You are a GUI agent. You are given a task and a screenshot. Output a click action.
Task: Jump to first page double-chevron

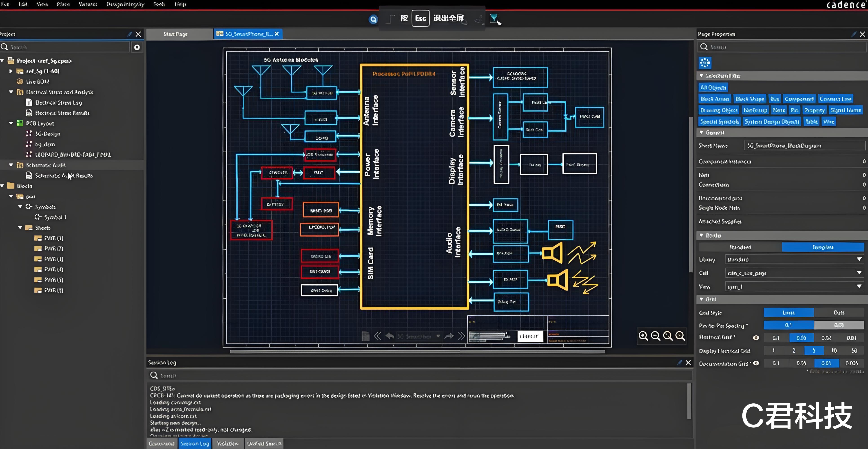[378, 336]
